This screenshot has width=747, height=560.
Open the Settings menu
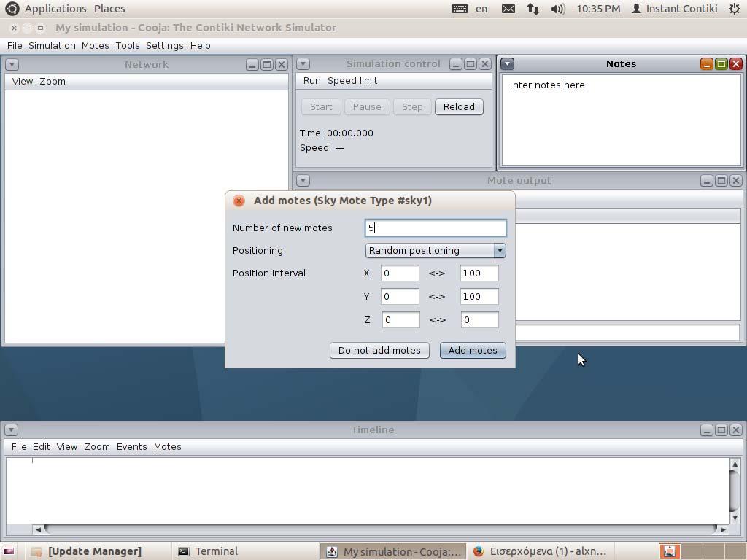click(x=164, y=46)
